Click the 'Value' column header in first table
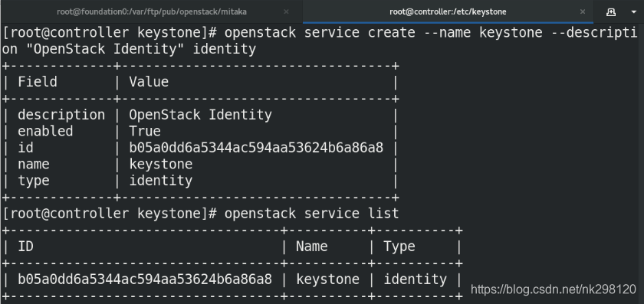The width and height of the screenshot is (644, 304). tap(149, 82)
